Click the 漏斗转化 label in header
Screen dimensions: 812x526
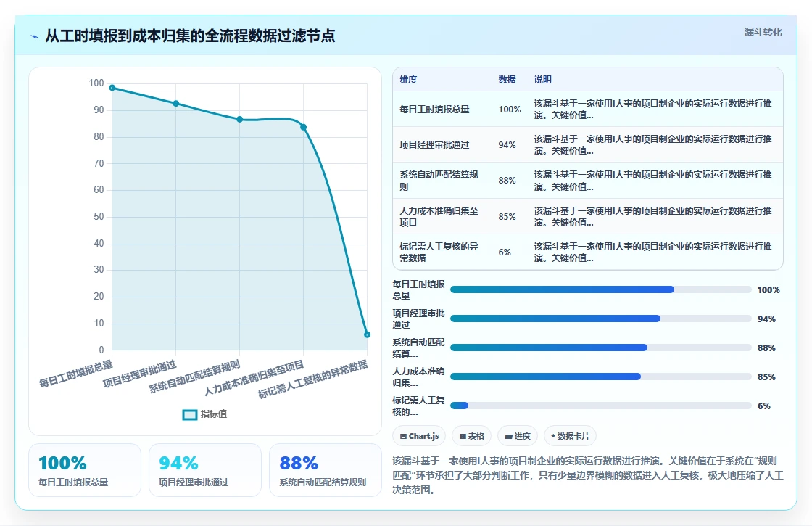click(763, 32)
